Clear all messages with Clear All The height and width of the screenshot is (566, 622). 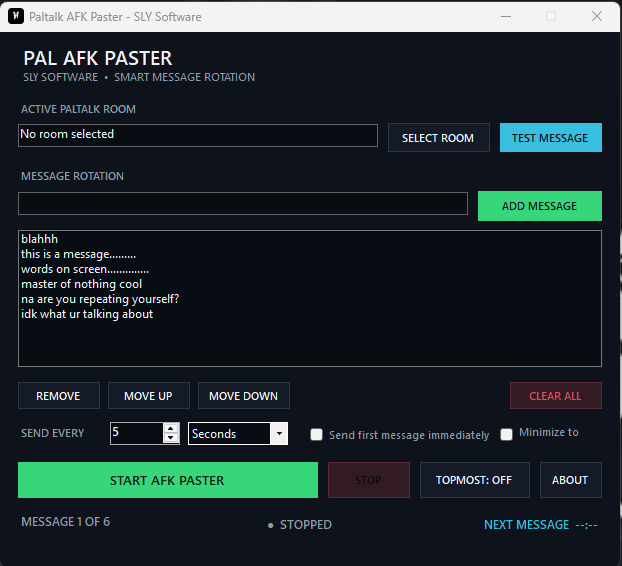point(556,395)
